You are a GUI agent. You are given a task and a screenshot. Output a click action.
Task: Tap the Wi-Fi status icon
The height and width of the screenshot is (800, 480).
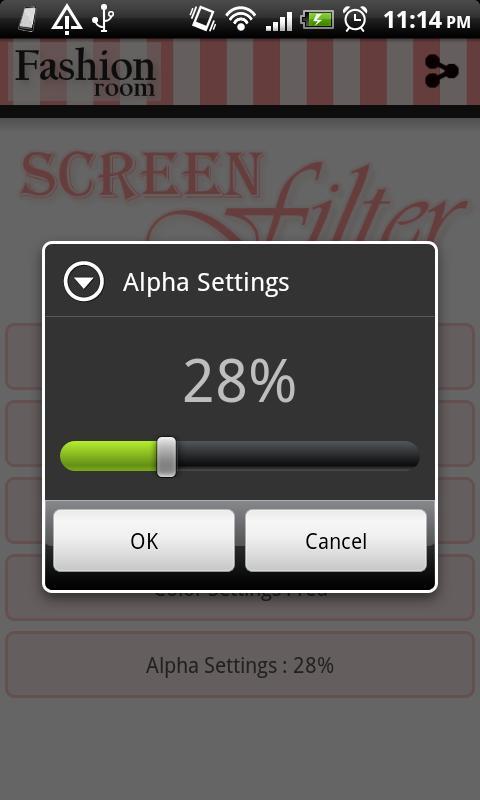click(x=241, y=19)
